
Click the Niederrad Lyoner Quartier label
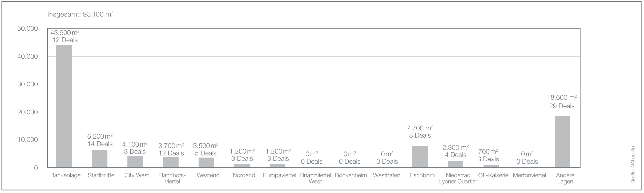458,178
